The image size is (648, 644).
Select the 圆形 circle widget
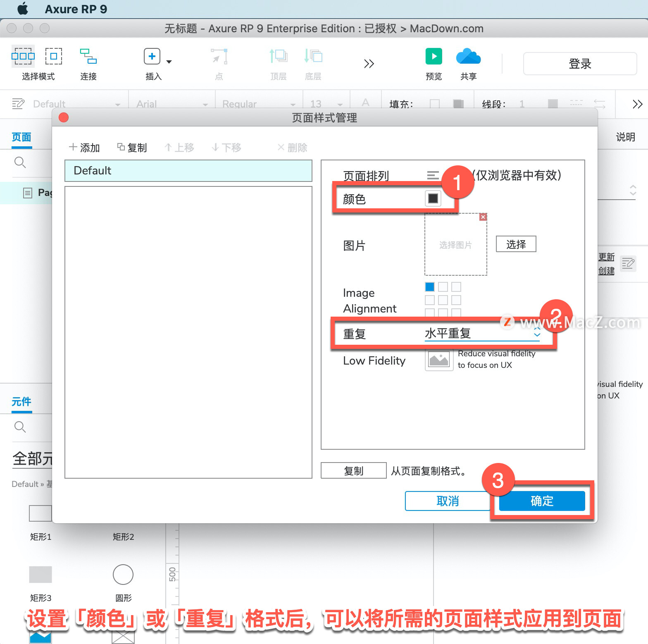[123, 575]
